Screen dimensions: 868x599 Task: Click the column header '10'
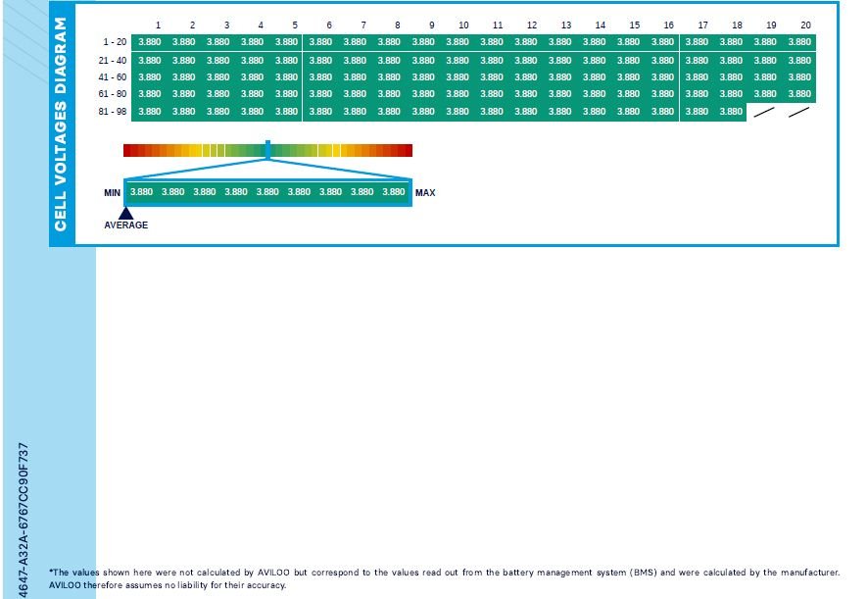coord(463,25)
